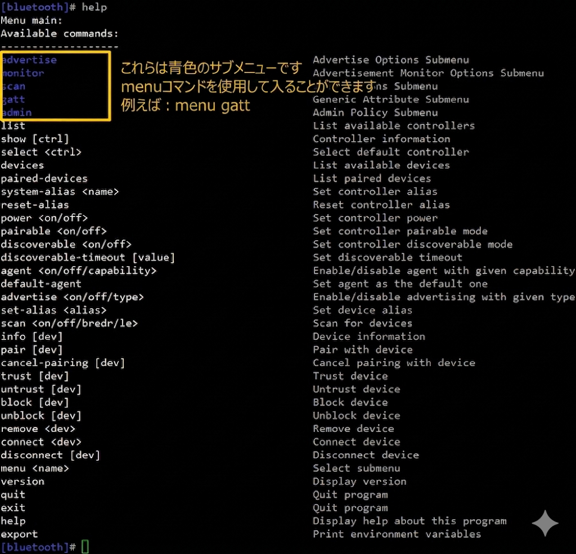Click 'Print environment variables' description
Screen dimensions: 576x554
click(x=397, y=534)
